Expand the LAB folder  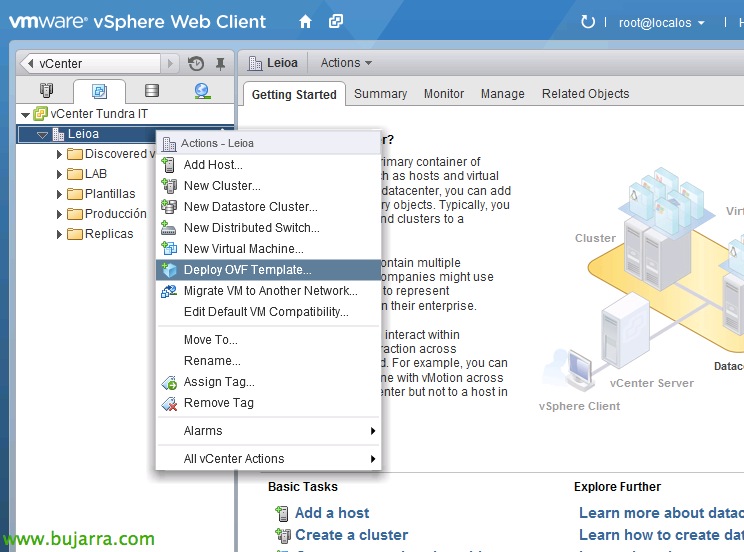pyautogui.click(x=59, y=174)
